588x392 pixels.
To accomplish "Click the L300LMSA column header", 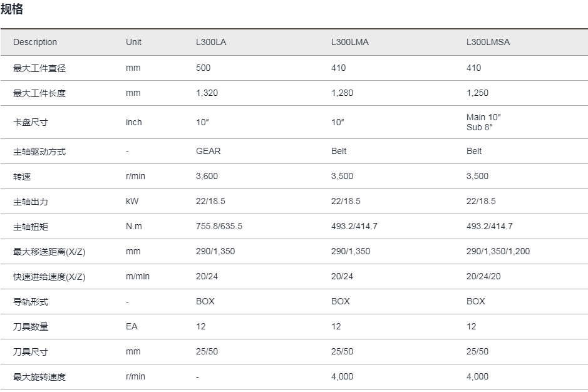I will [x=488, y=42].
